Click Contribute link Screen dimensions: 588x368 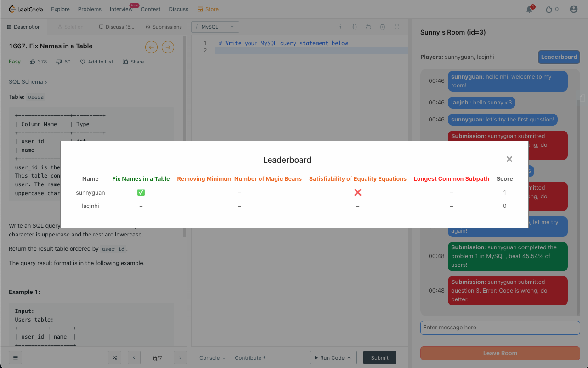[x=250, y=358]
